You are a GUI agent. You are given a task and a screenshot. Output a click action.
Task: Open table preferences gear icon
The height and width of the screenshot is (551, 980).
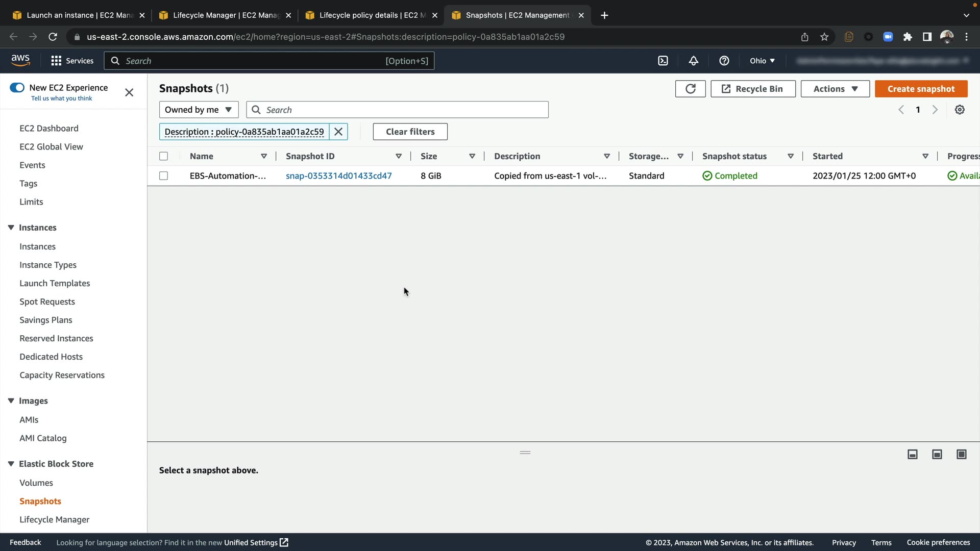[x=960, y=110]
